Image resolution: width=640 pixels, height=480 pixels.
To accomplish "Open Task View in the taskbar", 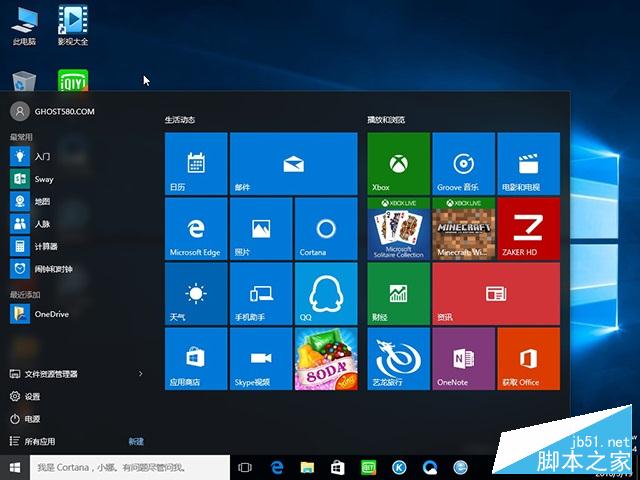I will [245, 468].
